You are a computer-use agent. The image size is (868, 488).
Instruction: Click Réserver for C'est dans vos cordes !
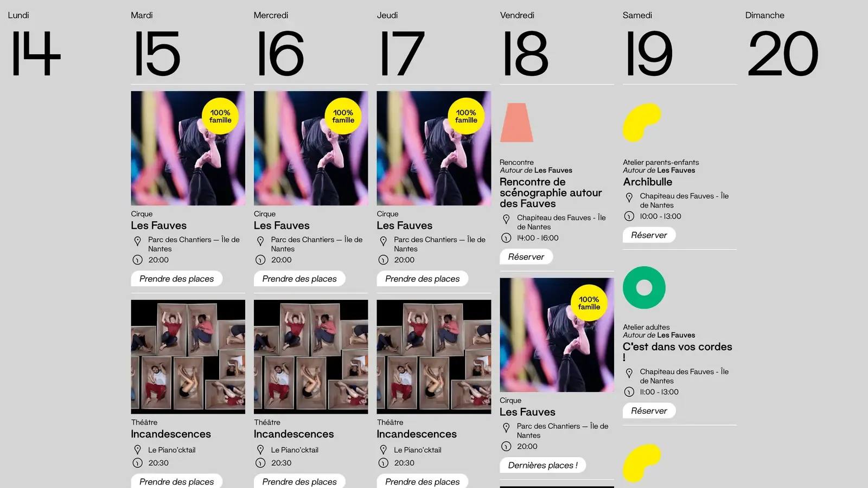pyautogui.click(x=649, y=411)
